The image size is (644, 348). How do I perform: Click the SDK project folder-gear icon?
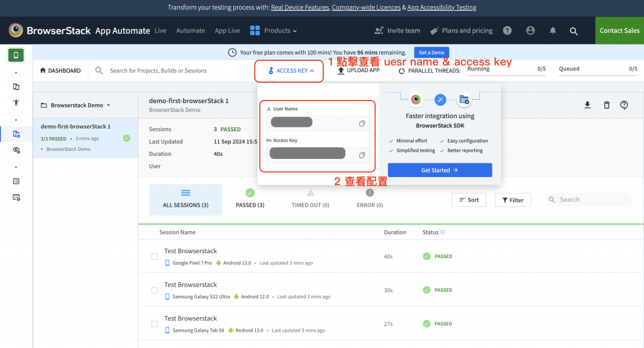464,100
